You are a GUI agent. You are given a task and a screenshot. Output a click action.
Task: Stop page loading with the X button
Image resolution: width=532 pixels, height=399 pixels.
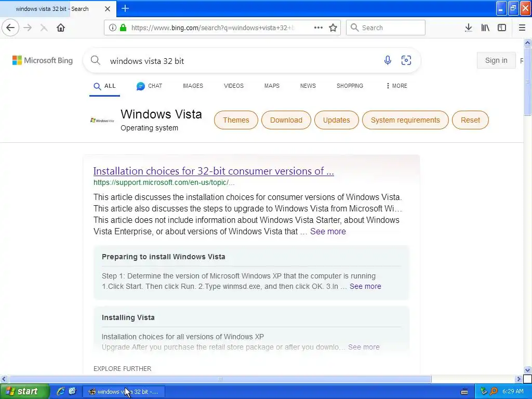coord(44,28)
